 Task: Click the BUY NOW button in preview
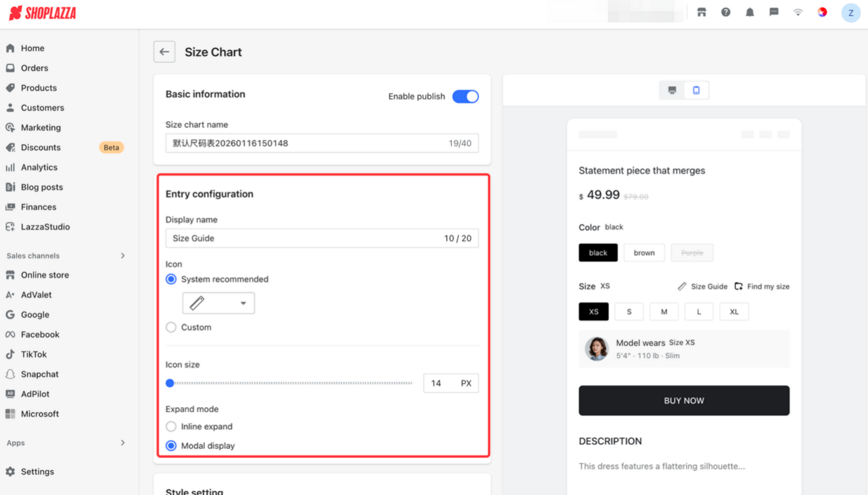point(684,401)
